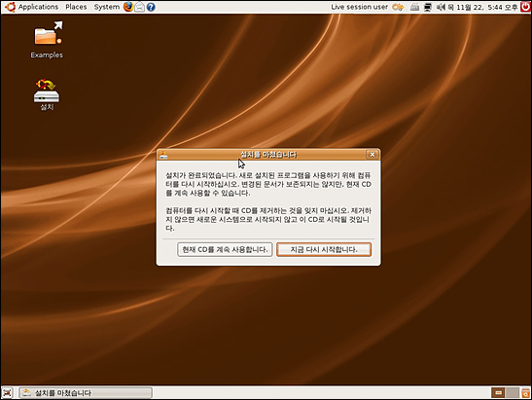Click the '지금 다시 시작합니다.' restart button
The width and height of the screenshot is (532, 400).
click(324, 249)
